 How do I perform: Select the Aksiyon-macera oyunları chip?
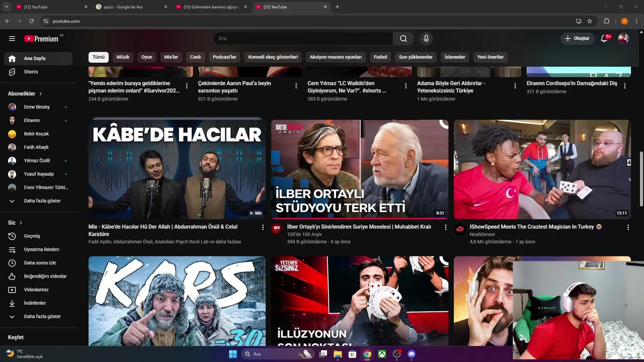tap(336, 57)
